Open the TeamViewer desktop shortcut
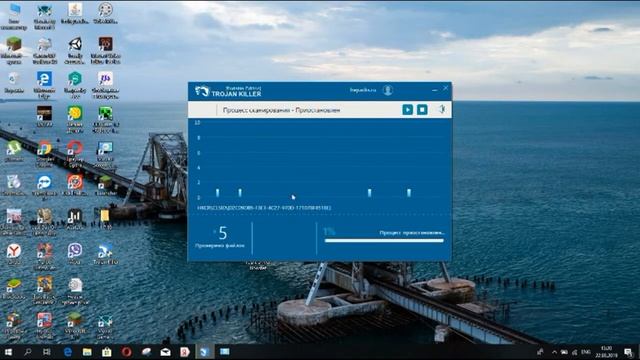The width and height of the screenshot is (640, 360). point(44,185)
